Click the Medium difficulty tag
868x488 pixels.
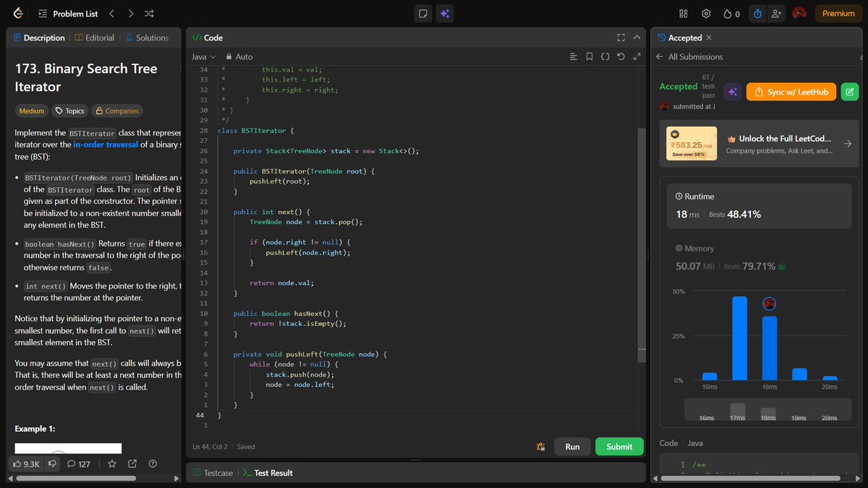(x=31, y=111)
